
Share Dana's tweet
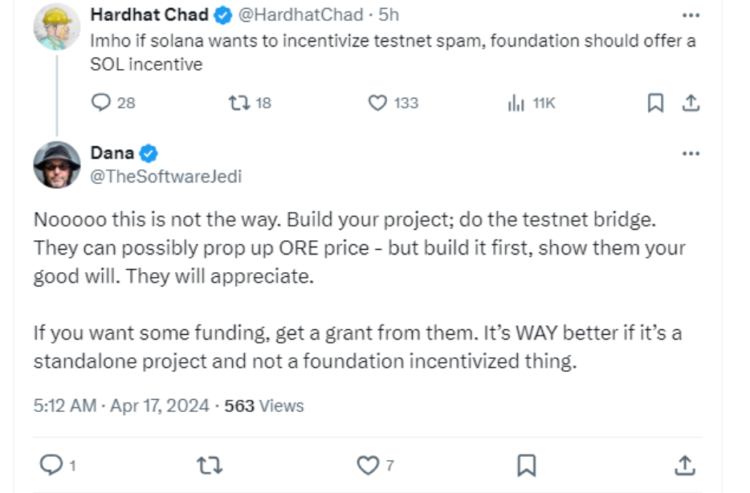[x=685, y=463]
